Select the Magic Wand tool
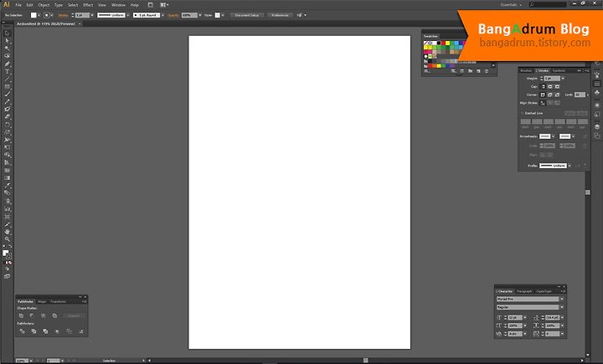The height and width of the screenshot is (364, 603). click(x=7, y=49)
